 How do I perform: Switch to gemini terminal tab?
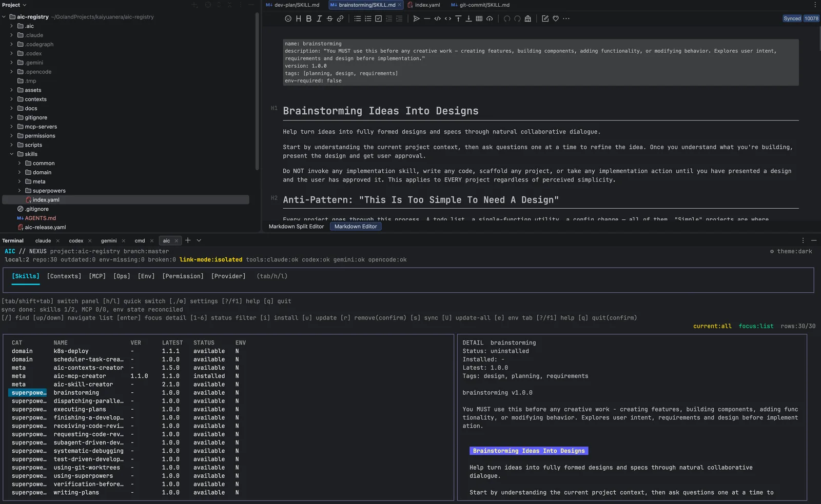click(x=109, y=240)
